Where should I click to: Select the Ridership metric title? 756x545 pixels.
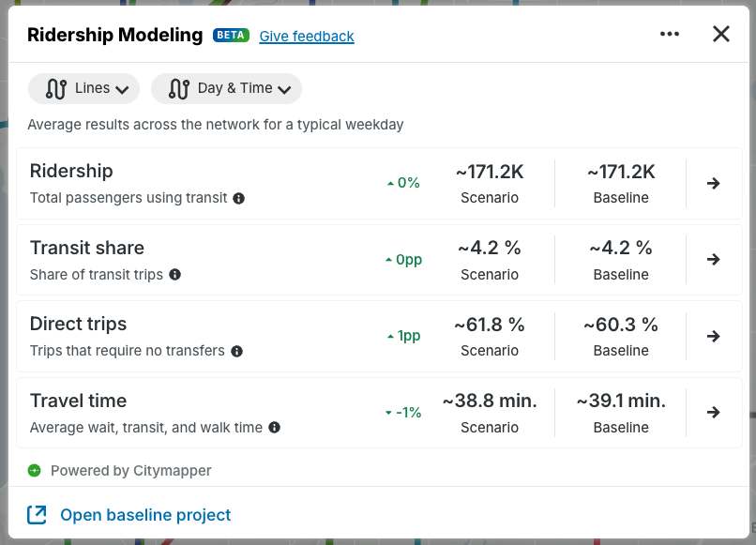tap(71, 171)
